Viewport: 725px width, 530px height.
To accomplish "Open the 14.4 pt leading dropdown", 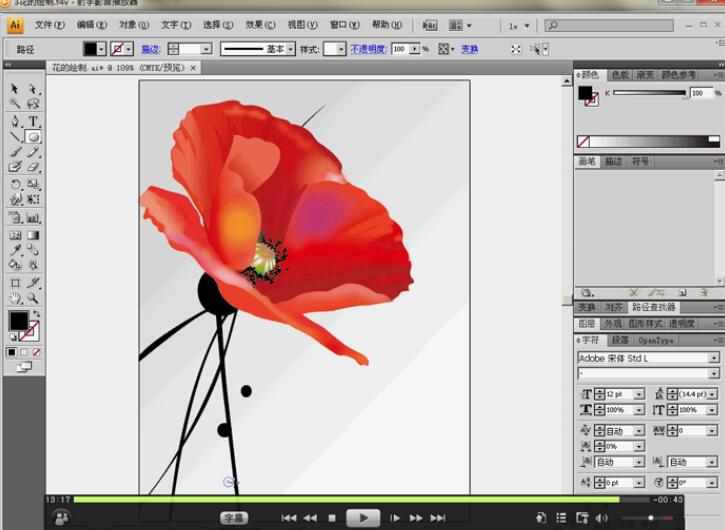I will [x=712, y=394].
